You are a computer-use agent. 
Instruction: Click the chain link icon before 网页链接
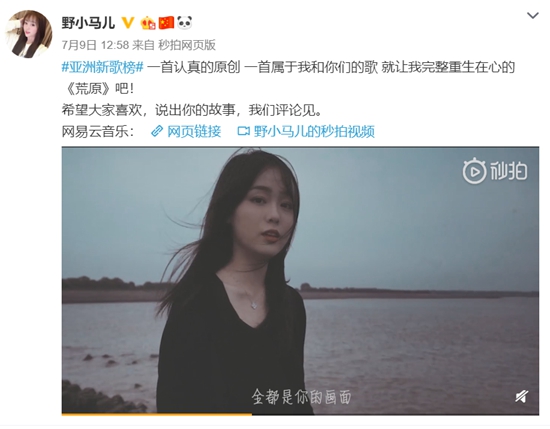click(x=157, y=132)
